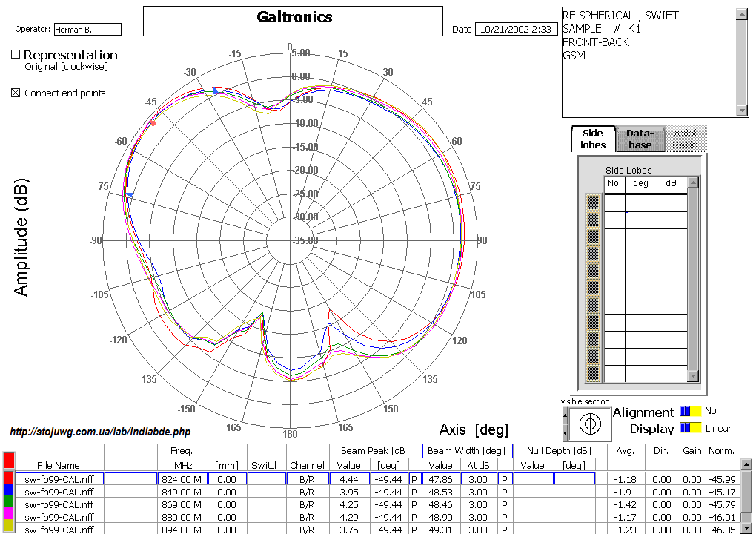Open the Database tab

(x=640, y=139)
